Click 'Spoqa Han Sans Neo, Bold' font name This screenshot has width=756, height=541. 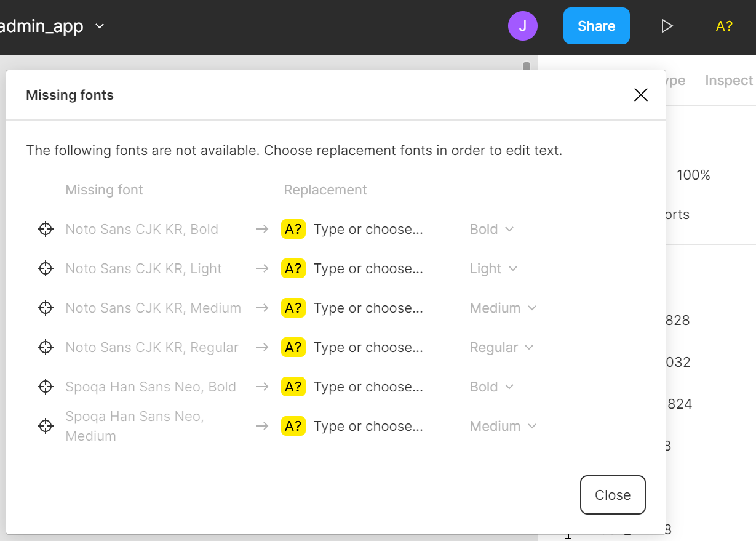point(151,387)
